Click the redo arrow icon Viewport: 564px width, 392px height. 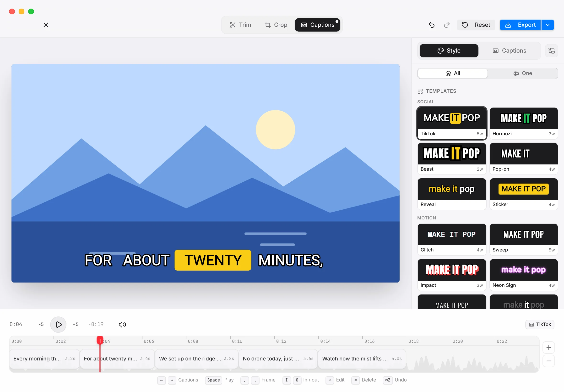(x=447, y=25)
